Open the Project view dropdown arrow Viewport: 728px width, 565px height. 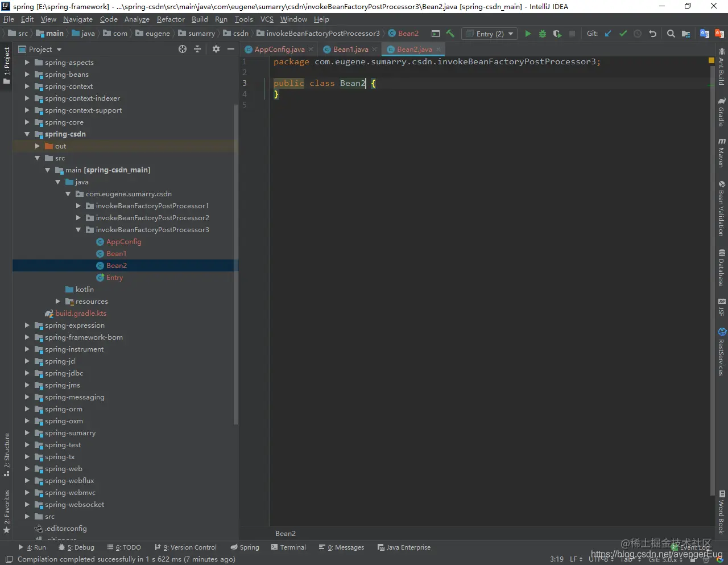59,50
